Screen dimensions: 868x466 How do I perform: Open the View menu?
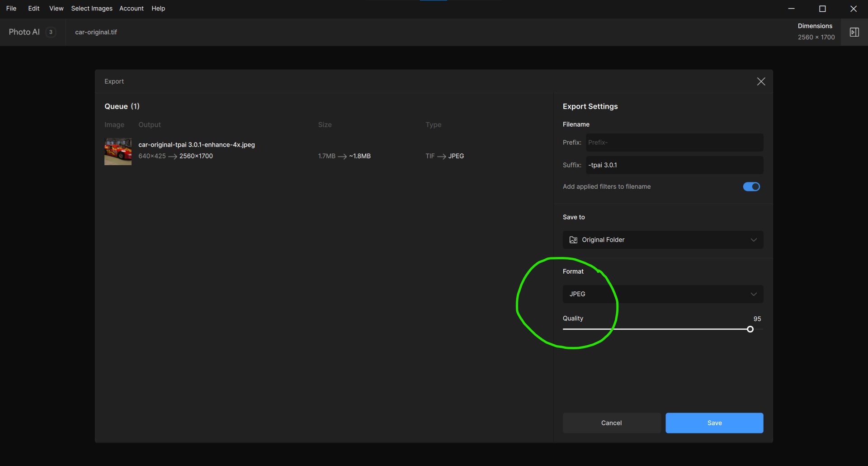tap(56, 8)
